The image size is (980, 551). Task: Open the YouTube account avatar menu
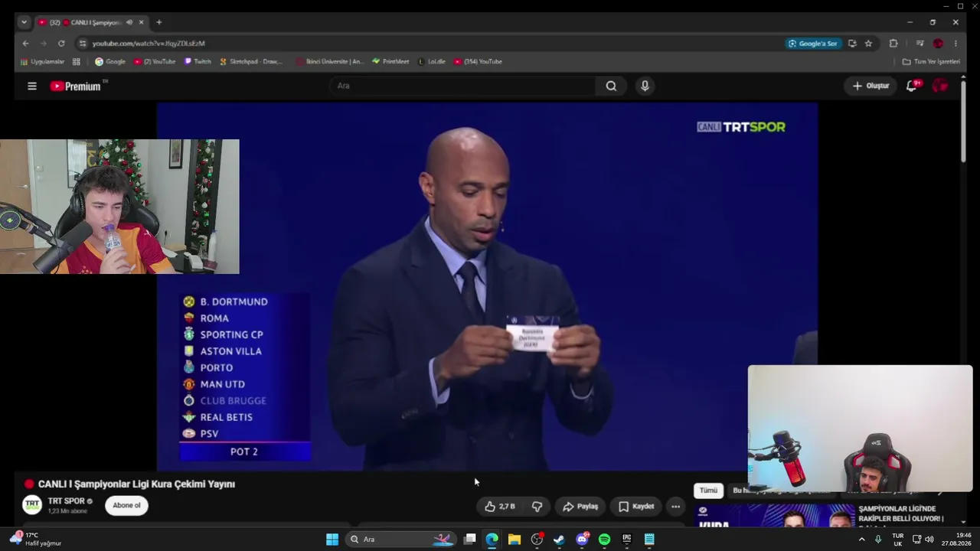click(940, 86)
